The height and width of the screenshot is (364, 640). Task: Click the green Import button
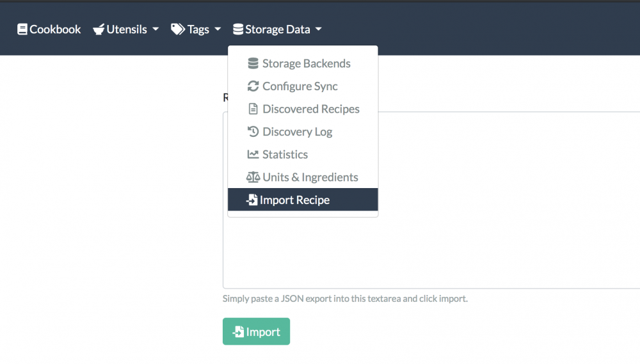click(x=257, y=331)
